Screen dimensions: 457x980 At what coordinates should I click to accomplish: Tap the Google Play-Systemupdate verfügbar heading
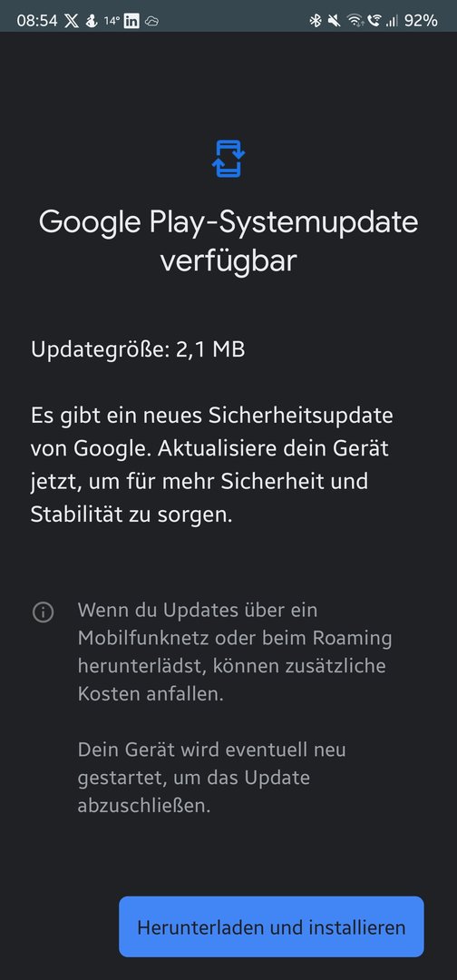point(228,241)
